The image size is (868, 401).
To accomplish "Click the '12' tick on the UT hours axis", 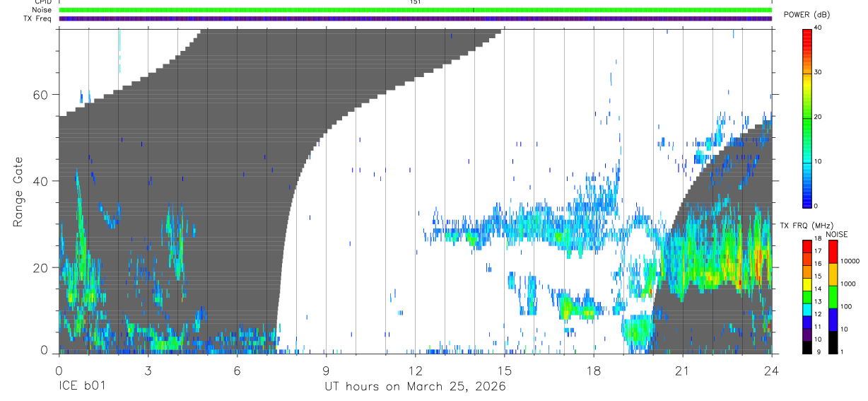I will pyautogui.click(x=415, y=371).
